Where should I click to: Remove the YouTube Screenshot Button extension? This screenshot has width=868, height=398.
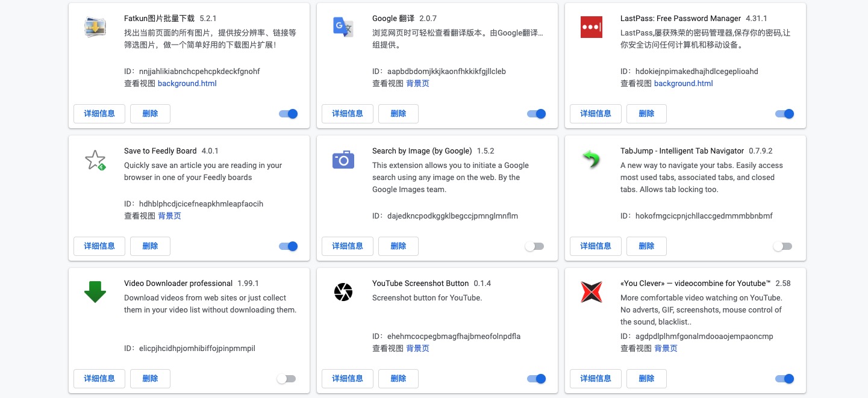(x=398, y=379)
